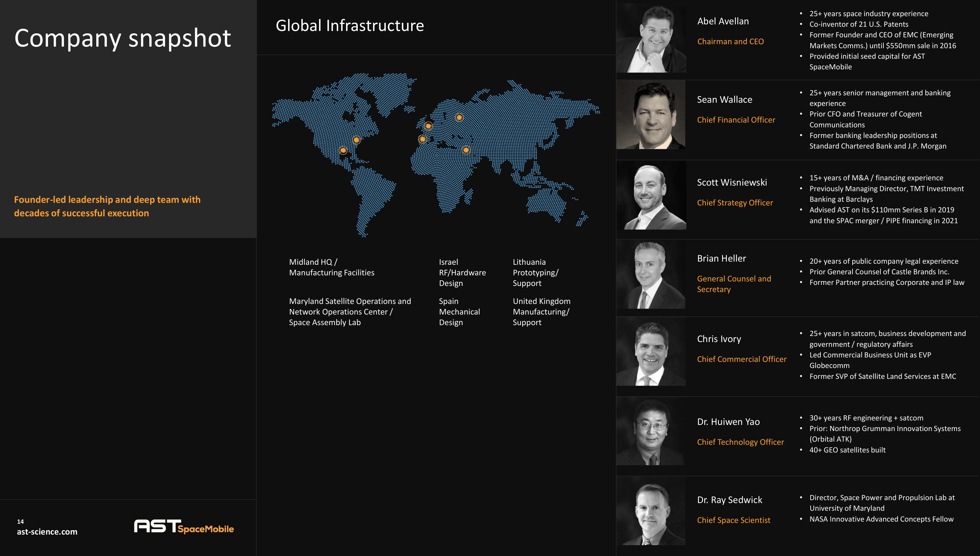Click the name Scott Wisniewski
Image resolution: width=980 pixels, height=556 pixels.
tap(732, 182)
